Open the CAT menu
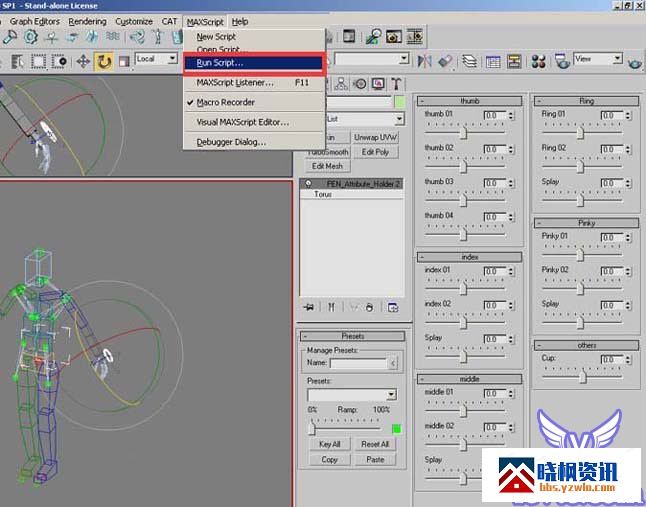The height and width of the screenshot is (507, 646). [x=169, y=21]
